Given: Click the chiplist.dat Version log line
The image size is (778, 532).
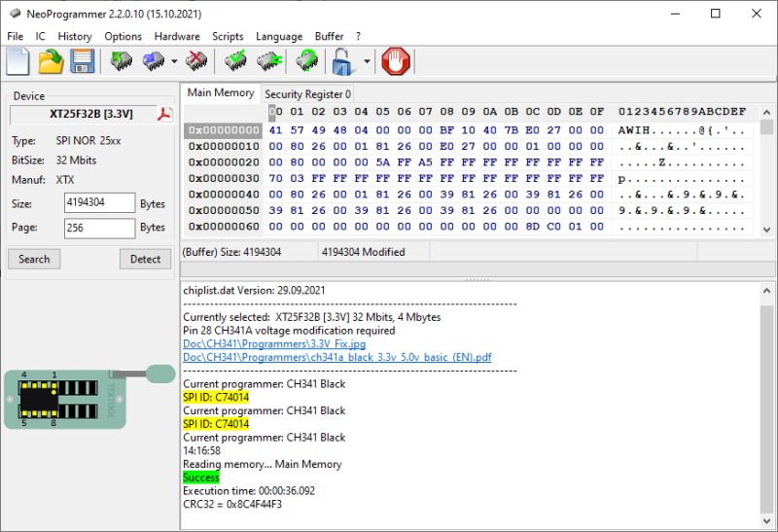Looking at the screenshot, I should 254,291.
